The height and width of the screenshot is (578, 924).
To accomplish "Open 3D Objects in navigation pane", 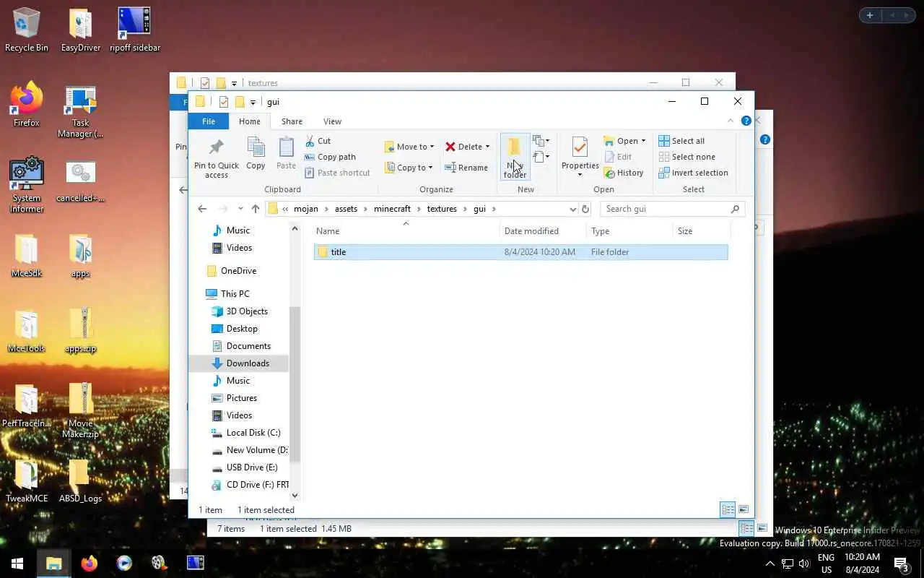I will (x=247, y=311).
